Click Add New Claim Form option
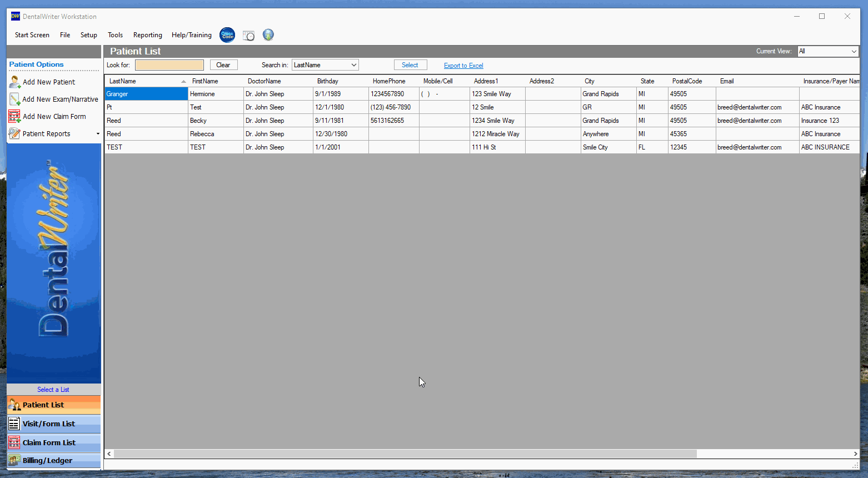Viewport: 868px width, 478px height. tap(54, 117)
